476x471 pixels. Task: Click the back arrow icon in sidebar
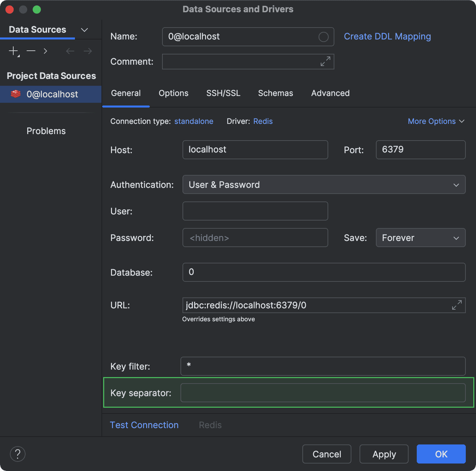[x=70, y=51]
